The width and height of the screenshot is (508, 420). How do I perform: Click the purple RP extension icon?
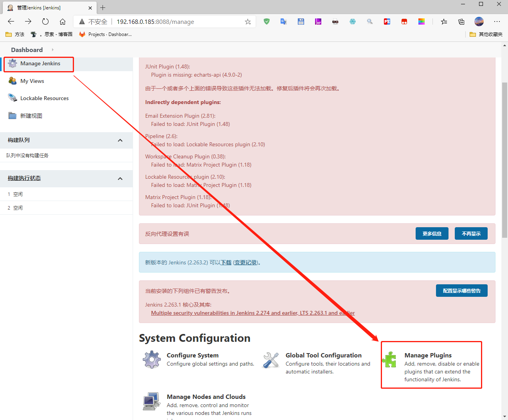point(318,22)
